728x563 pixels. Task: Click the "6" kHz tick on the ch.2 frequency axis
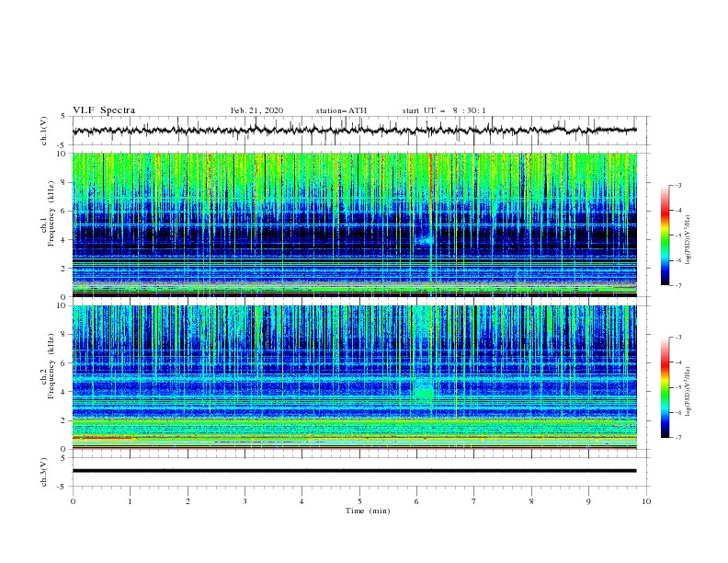point(63,363)
